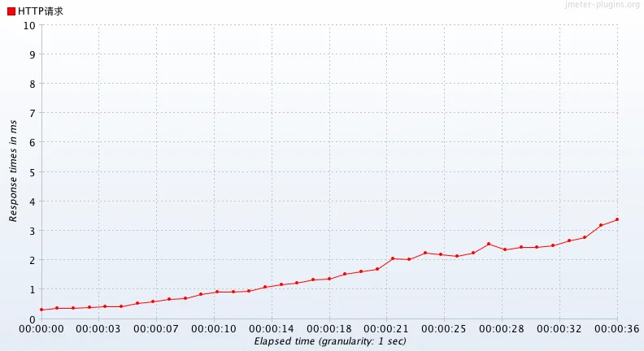Click the Elapsed time granularity axis title

pos(330,341)
